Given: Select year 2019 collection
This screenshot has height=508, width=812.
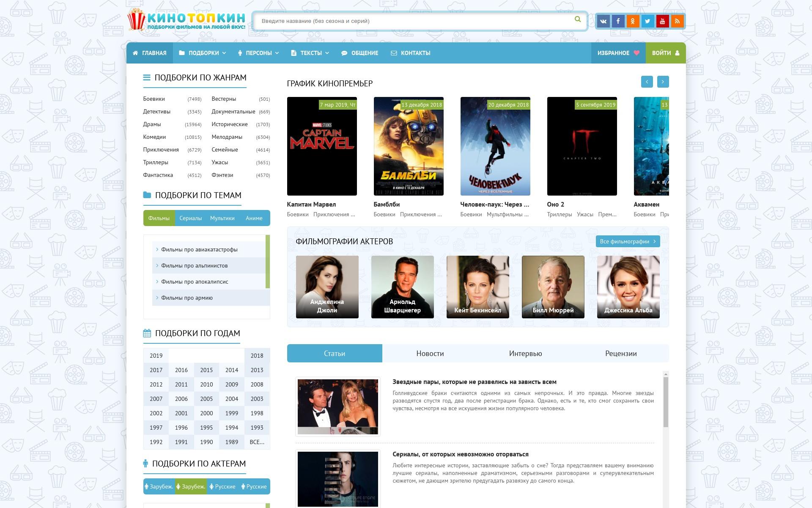Looking at the screenshot, I should [156, 356].
